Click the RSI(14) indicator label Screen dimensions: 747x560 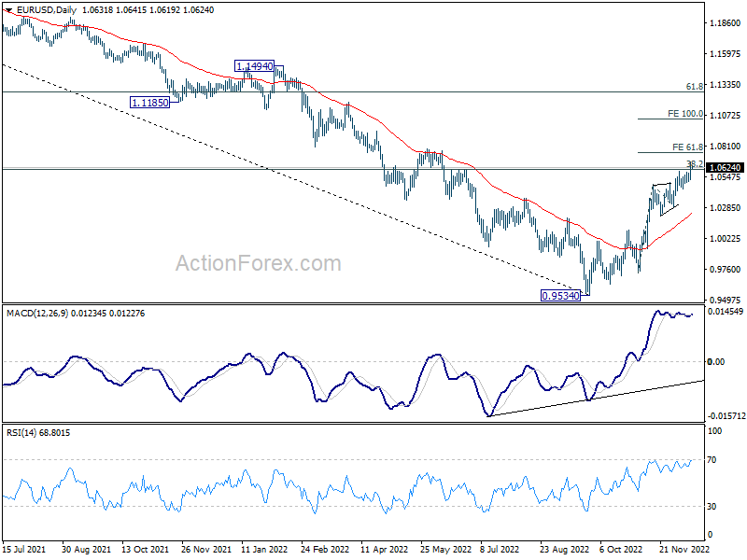(x=21, y=433)
